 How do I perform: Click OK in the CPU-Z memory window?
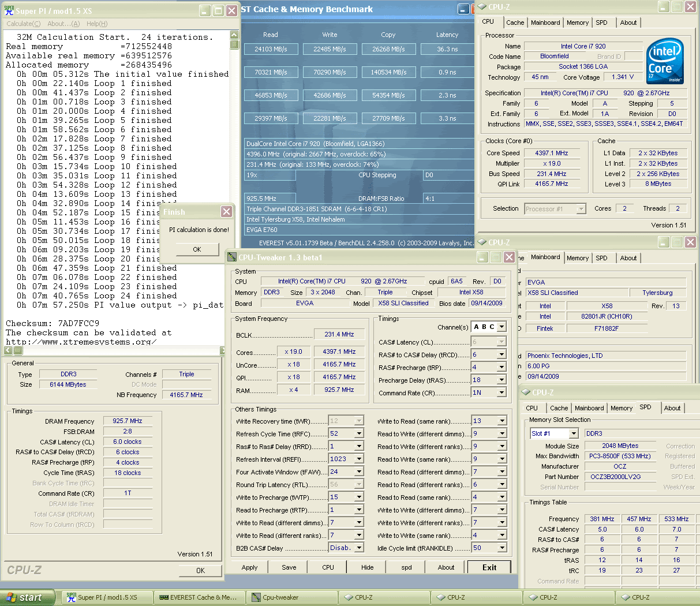coord(200,570)
